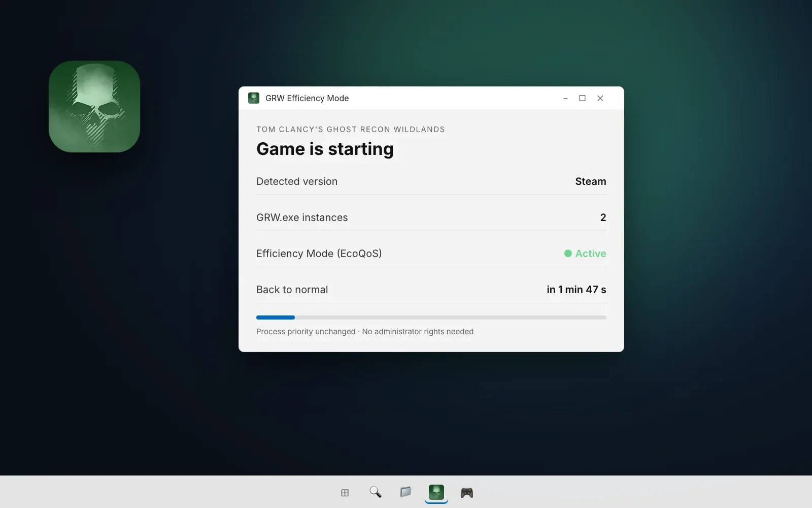The width and height of the screenshot is (812, 508).
Task: Select the Active efficiency status text
Action: coord(591,253)
